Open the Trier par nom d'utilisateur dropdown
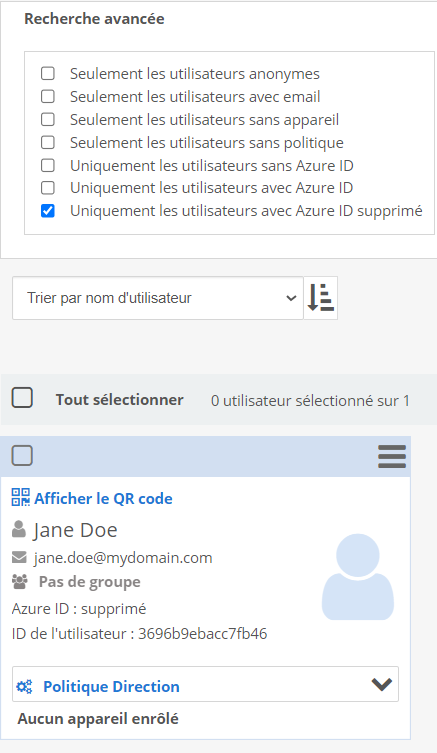437x753 pixels. tap(158, 298)
